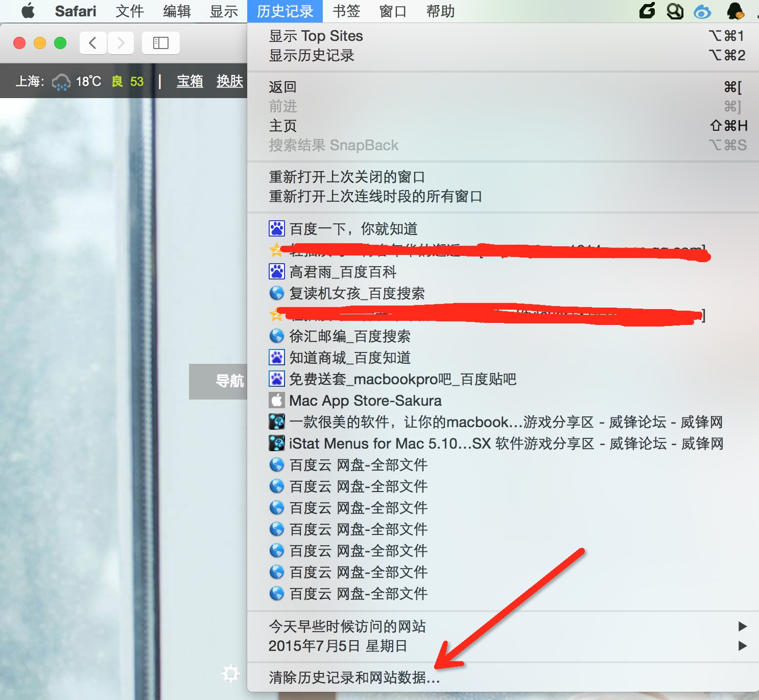Click the Safari forward navigation button
This screenshot has width=759, height=700.
[x=121, y=43]
